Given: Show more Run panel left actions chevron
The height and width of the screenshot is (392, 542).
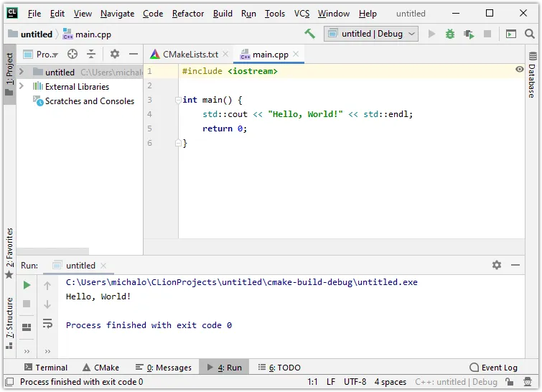Looking at the screenshot, I should [x=27, y=352].
